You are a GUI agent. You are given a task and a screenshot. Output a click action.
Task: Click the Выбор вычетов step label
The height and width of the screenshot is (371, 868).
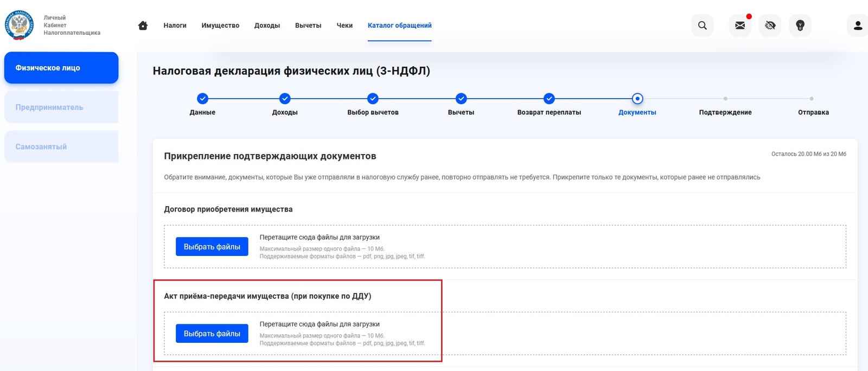(x=373, y=112)
